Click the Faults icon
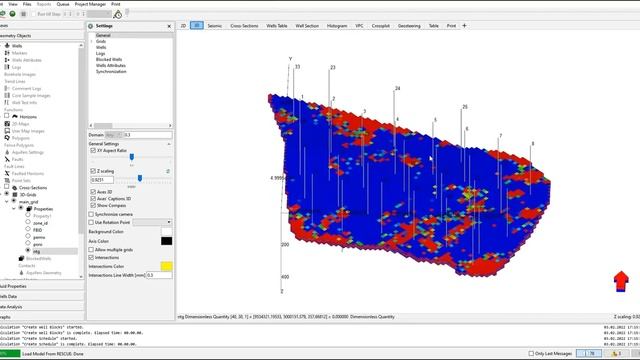 (x=7, y=159)
